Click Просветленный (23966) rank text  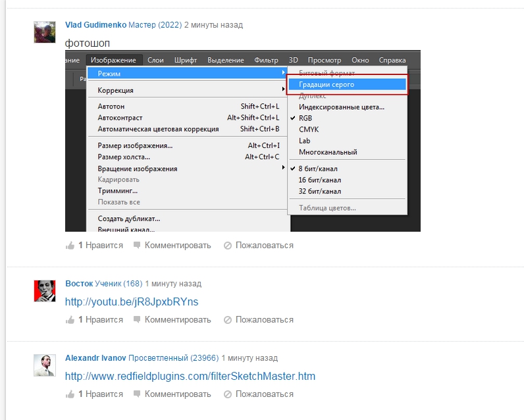click(x=173, y=358)
